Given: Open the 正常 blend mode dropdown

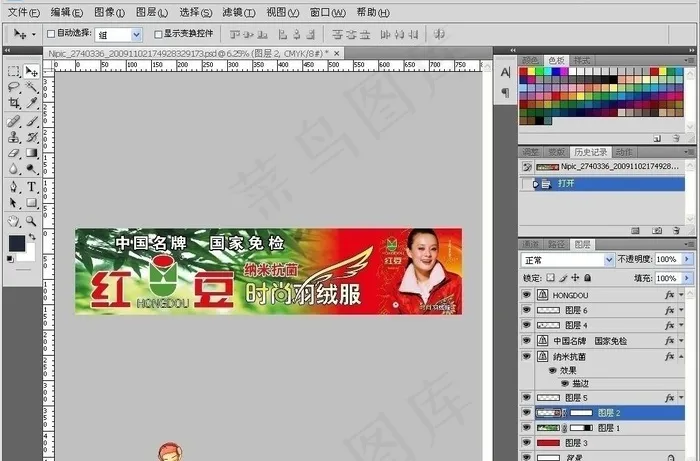Looking at the screenshot, I should [566, 260].
